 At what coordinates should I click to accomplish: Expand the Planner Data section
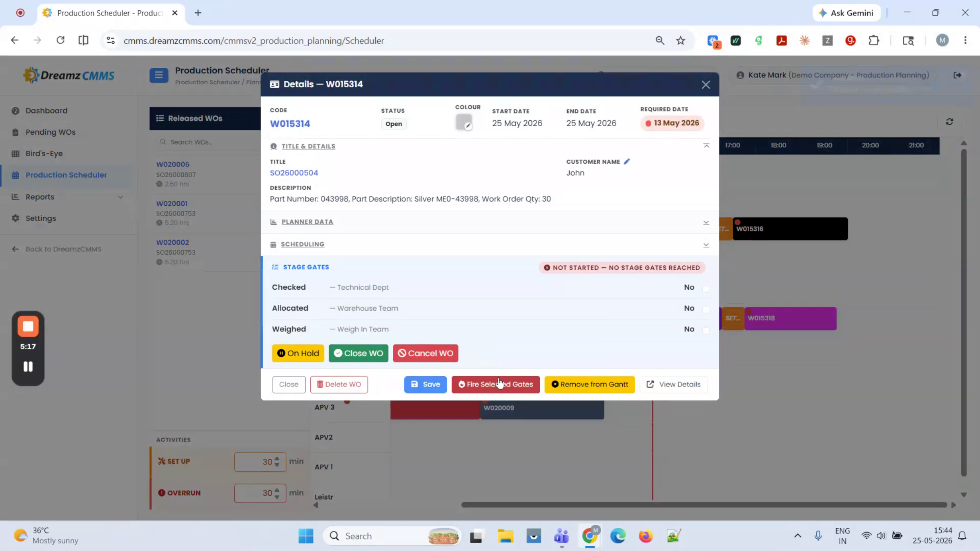[706, 222]
